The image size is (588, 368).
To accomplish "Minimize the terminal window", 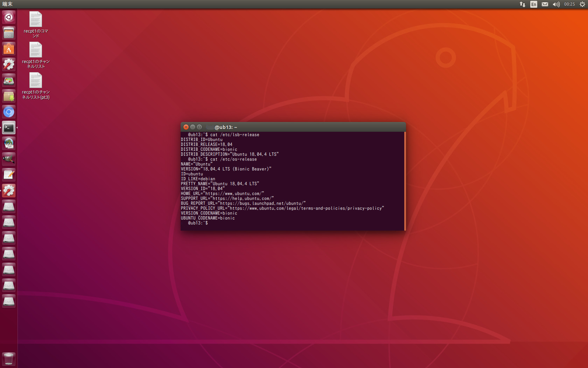I will [192, 127].
